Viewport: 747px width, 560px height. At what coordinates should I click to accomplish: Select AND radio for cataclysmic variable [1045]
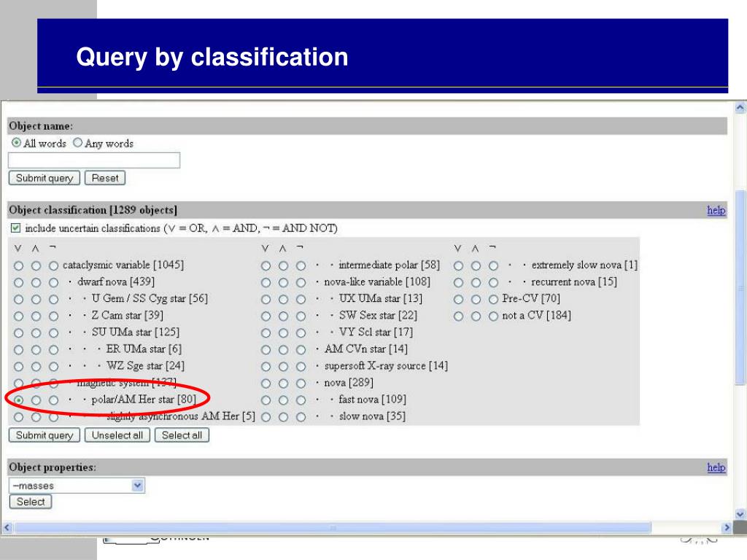pyautogui.click(x=36, y=265)
